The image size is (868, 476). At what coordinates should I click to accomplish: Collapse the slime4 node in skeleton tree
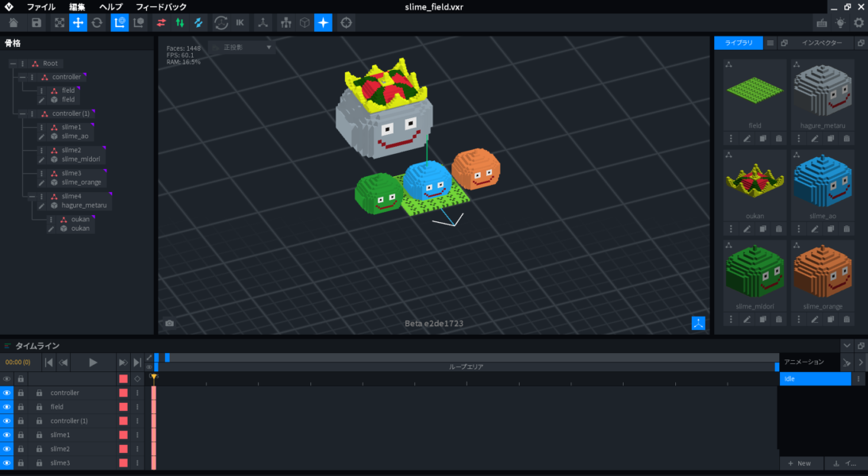coord(32,197)
